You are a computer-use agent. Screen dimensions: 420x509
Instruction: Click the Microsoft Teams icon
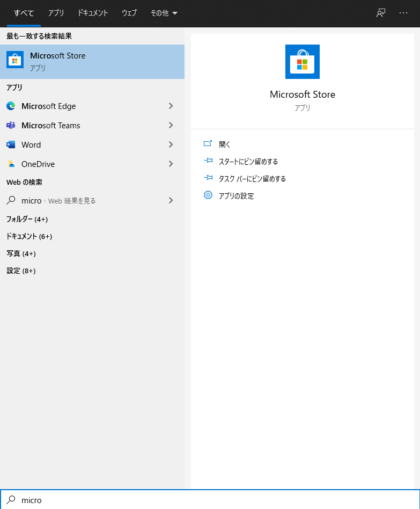click(x=11, y=125)
